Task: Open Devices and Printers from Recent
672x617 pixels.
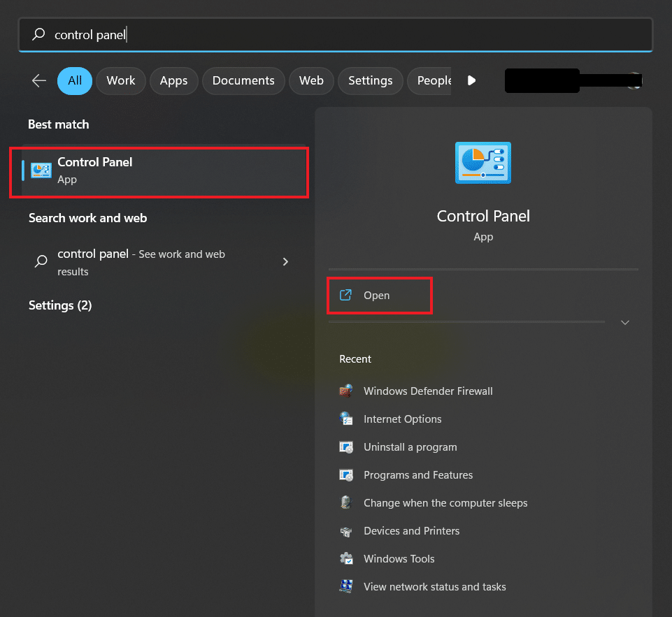Action: (x=411, y=531)
